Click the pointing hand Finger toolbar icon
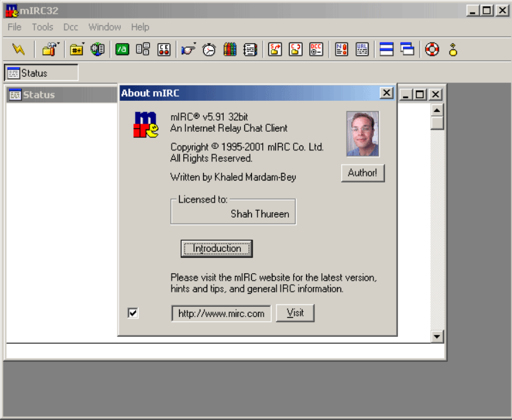This screenshot has height=420, width=512. [x=188, y=49]
